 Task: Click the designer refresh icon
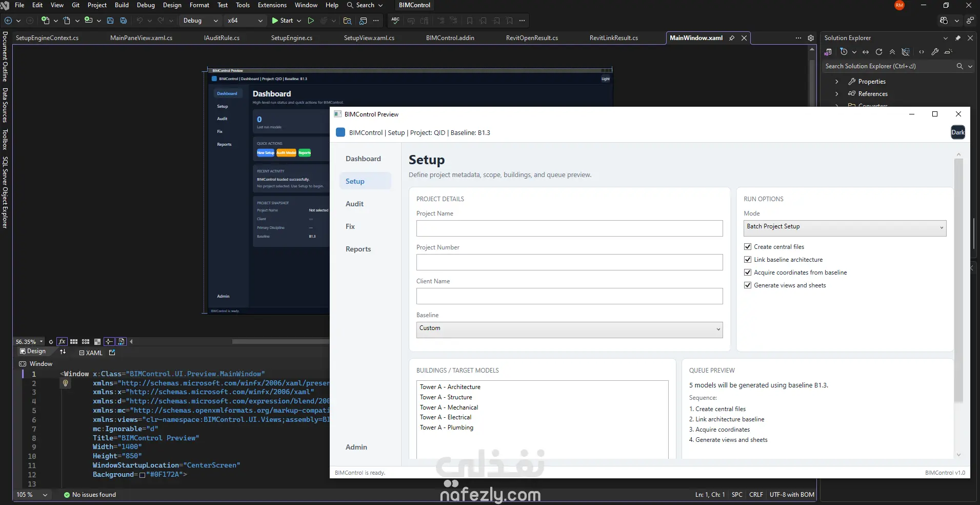point(51,342)
